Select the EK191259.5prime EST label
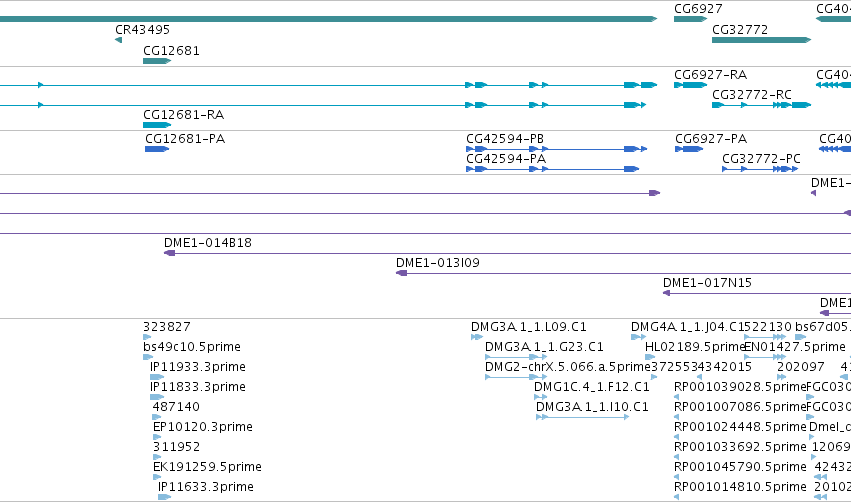851x502 pixels. pyautogui.click(x=207, y=467)
